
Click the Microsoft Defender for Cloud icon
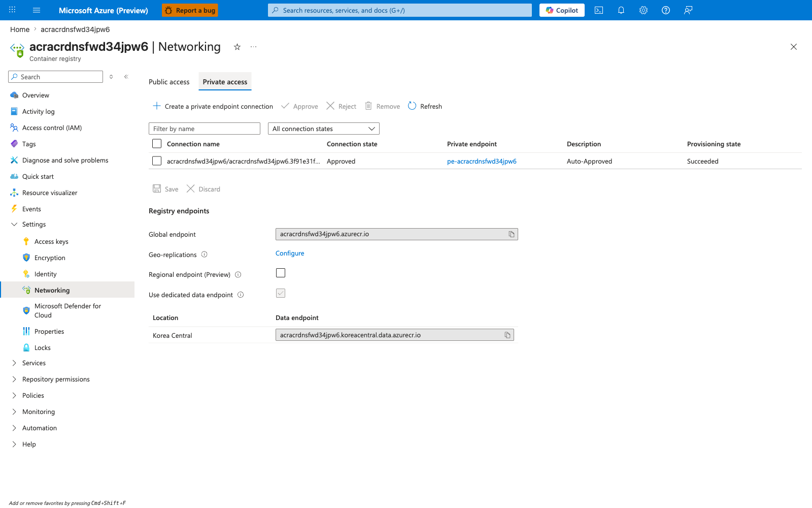pos(26,310)
